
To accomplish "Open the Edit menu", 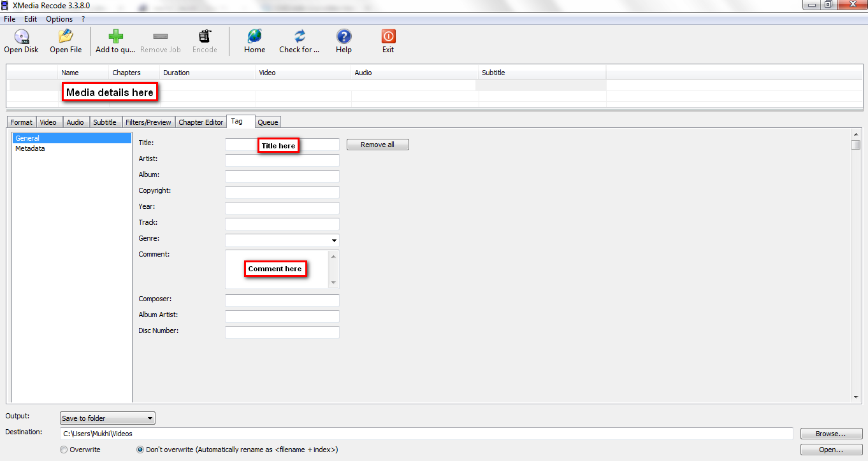I will pos(31,19).
